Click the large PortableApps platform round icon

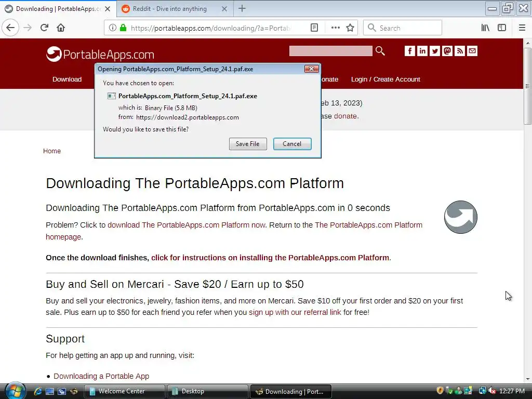pos(460,217)
